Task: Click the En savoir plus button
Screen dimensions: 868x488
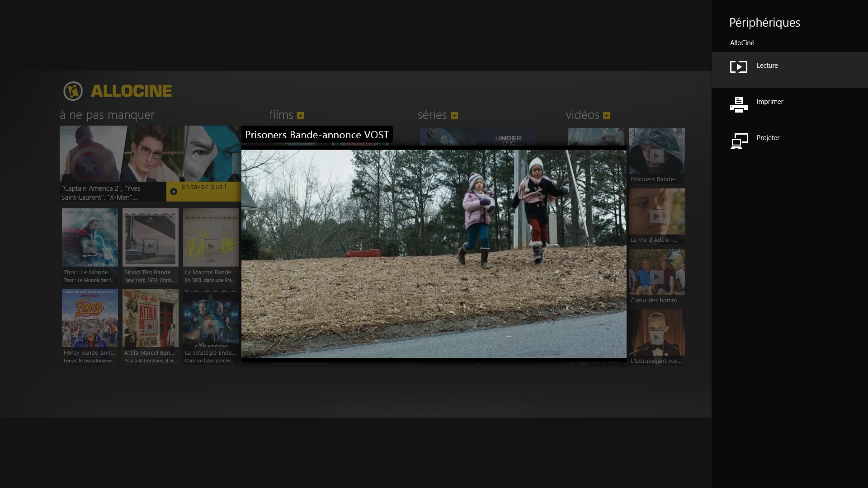Action: point(203,192)
